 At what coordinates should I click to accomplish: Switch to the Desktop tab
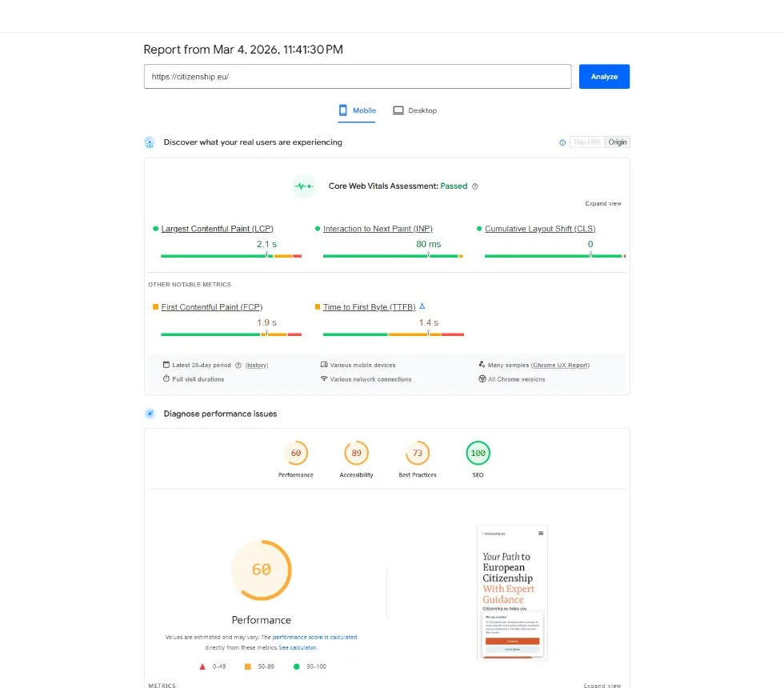point(414,110)
